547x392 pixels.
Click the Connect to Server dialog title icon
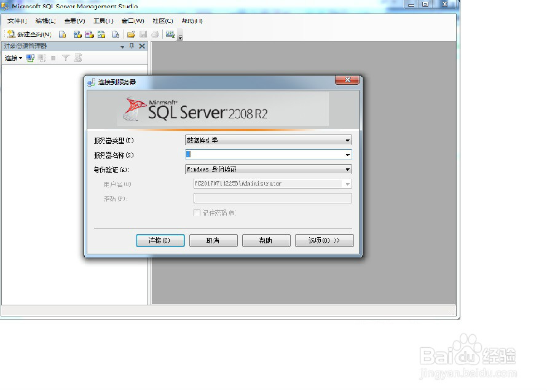click(x=92, y=82)
